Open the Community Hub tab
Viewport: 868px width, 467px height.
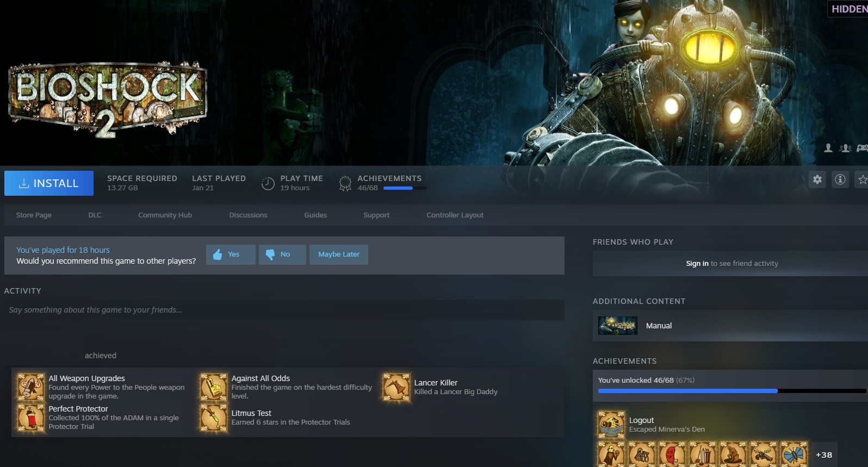pyautogui.click(x=165, y=215)
